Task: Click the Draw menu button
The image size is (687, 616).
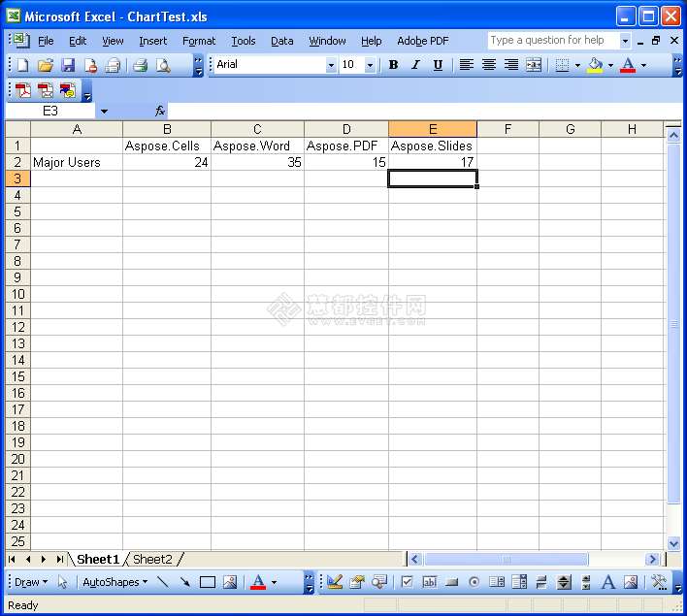Action: click(x=30, y=582)
